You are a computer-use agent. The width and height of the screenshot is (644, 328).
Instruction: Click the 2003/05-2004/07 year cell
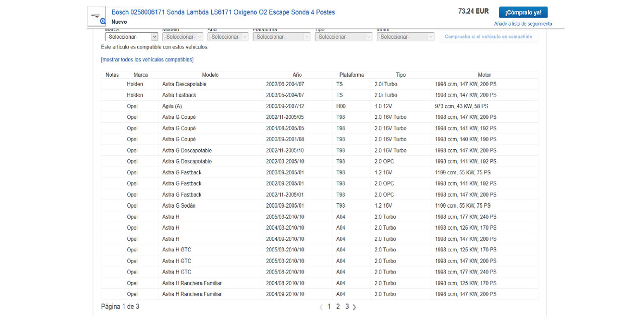click(285, 95)
